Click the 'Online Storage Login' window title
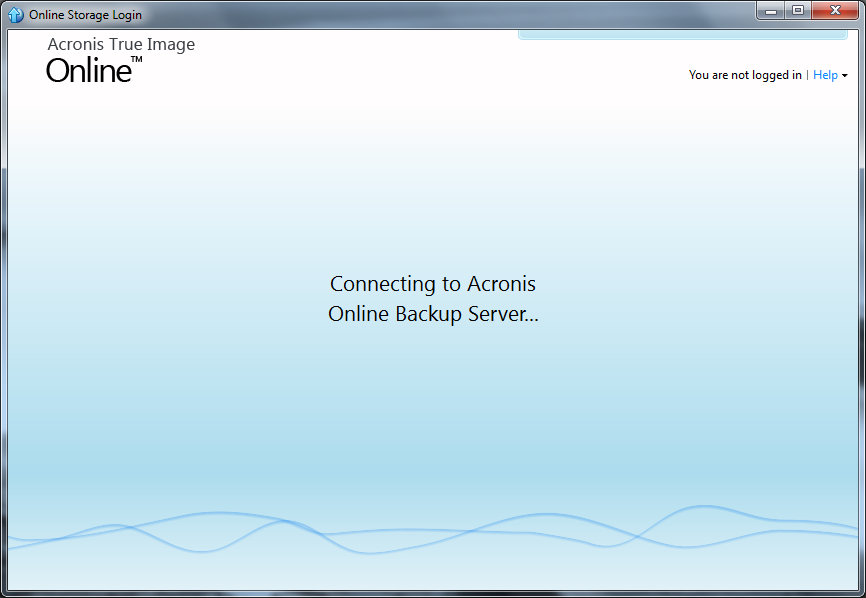 pos(86,15)
